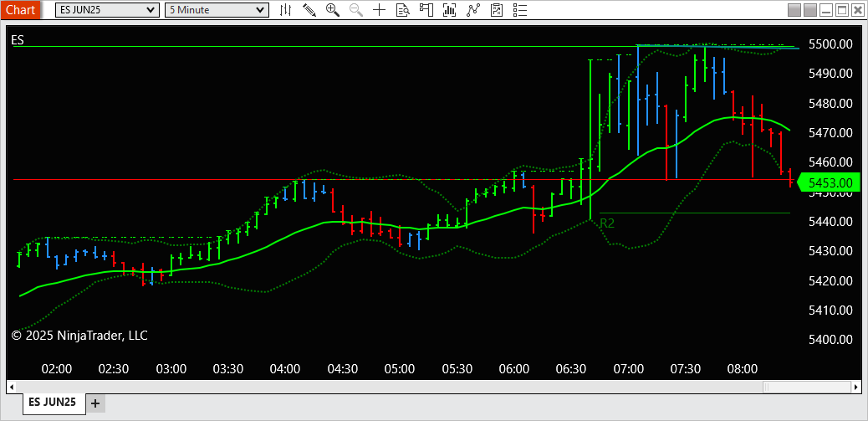Open the Data Series bars icon
Viewport: 868px width, 421px height.
point(450,9)
